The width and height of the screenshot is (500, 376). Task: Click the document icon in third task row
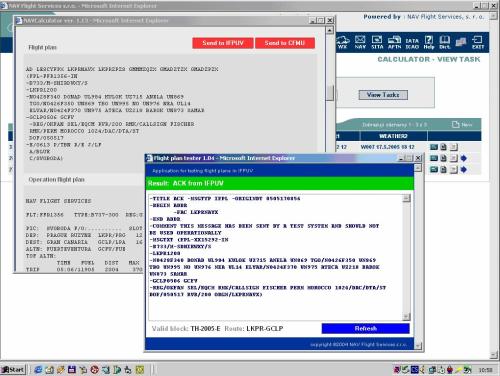click(x=443, y=169)
